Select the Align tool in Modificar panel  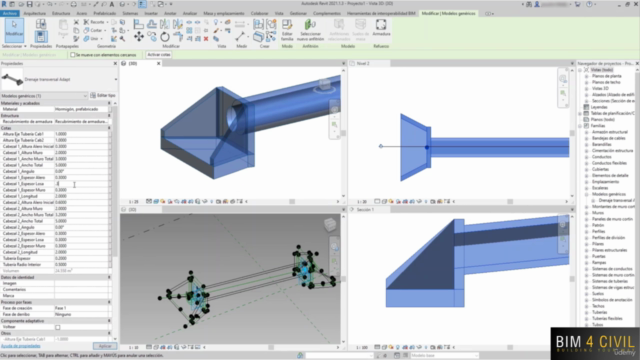[x=139, y=24]
